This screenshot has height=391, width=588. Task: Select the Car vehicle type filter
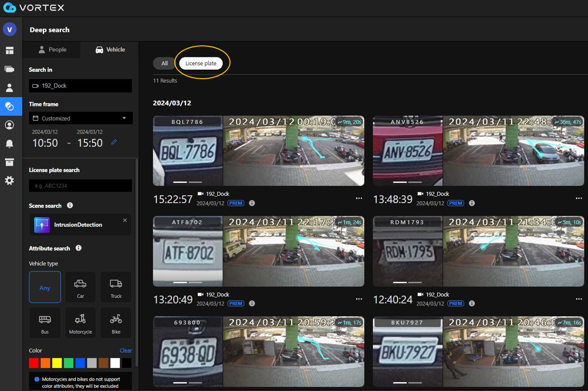(80, 287)
